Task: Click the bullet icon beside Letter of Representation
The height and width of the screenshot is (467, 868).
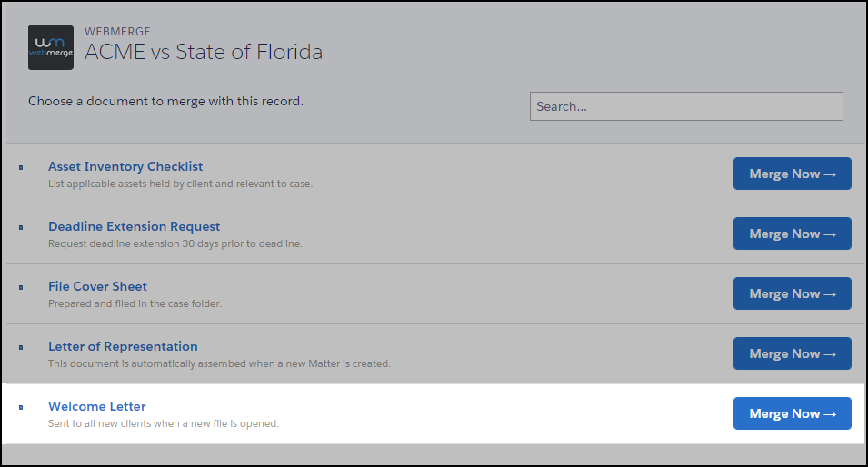Action: coord(21,347)
